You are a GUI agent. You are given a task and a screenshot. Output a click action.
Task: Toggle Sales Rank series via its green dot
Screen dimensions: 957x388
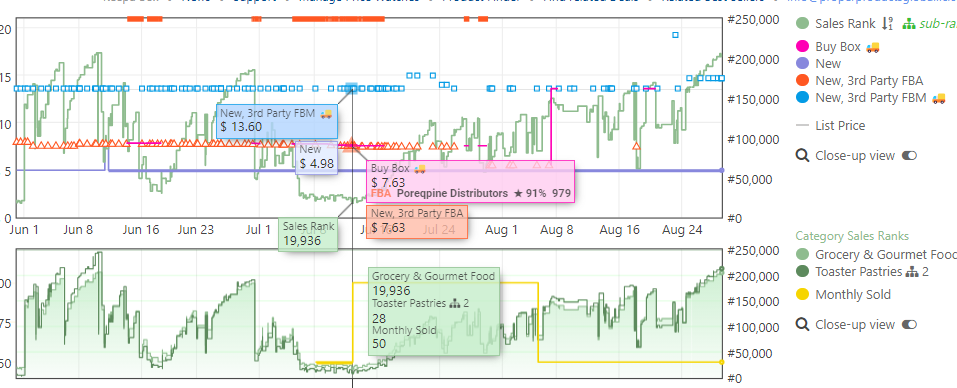pyautogui.click(x=803, y=24)
